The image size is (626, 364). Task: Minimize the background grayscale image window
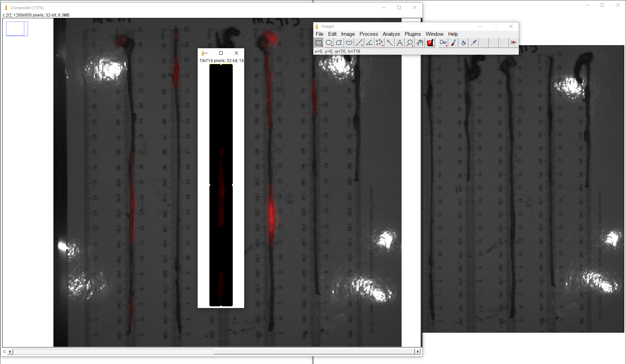[587, 5]
